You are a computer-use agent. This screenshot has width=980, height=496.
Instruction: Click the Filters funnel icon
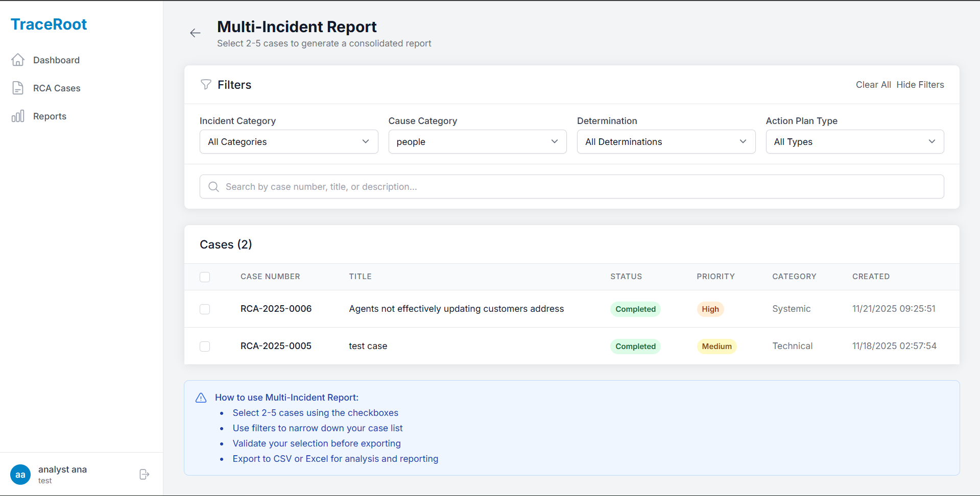tap(206, 85)
